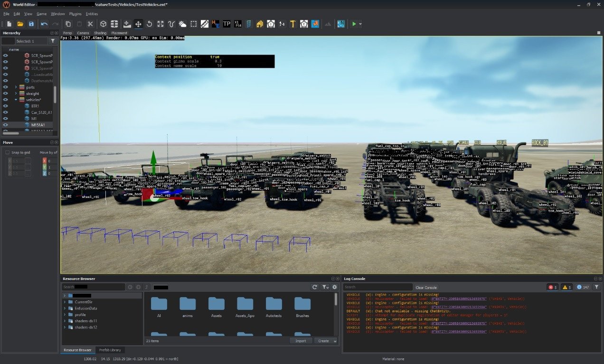Open the hierarchy filter funnel
604x364 pixels.
[x=53, y=41]
